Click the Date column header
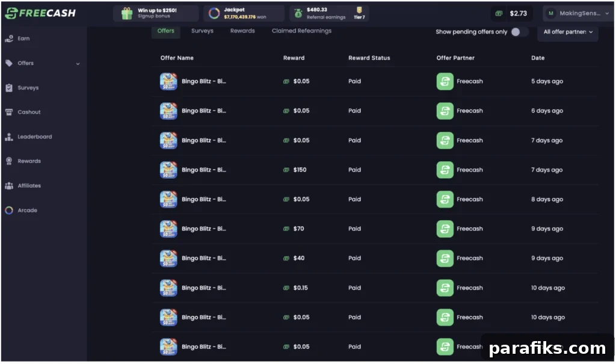Screen dimensions: 616x364 538,58
